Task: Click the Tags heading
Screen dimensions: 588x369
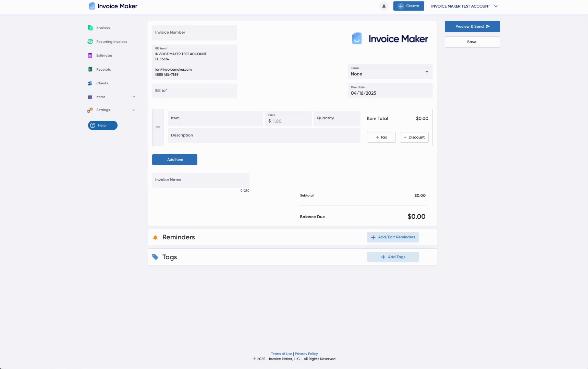Action: pyautogui.click(x=170, y=257)
